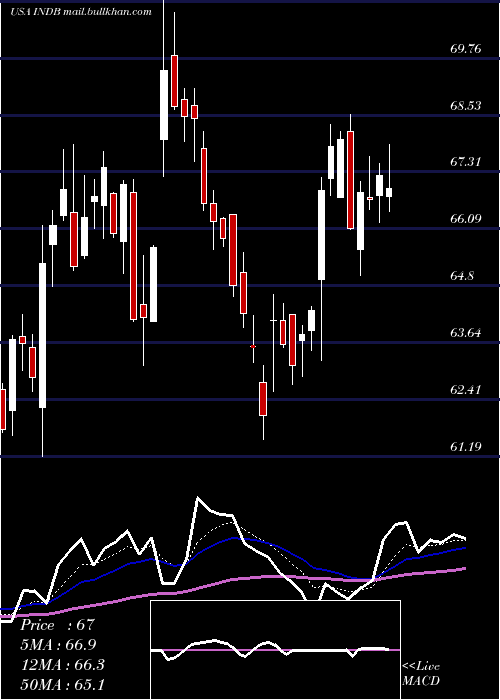Viewport: 500px width, 700px height.
Task: Select the 61.19 price level label
Action: point(466,446)
